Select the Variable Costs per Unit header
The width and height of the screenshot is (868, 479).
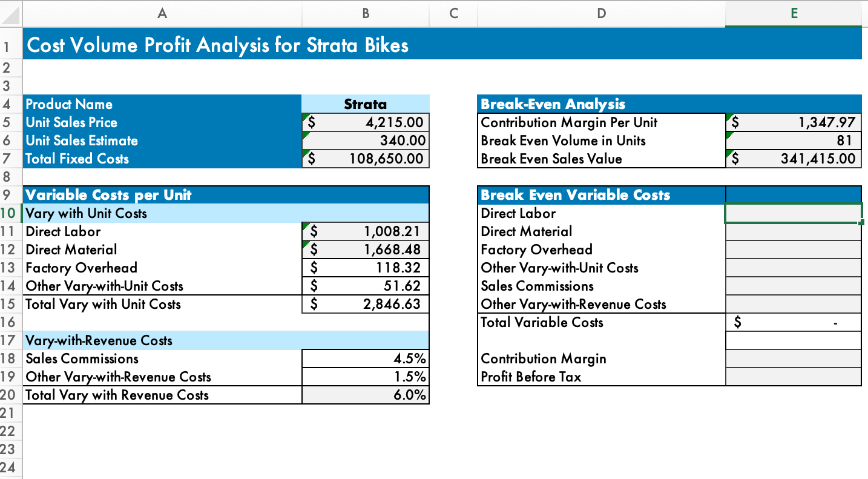tap(226, 195)
